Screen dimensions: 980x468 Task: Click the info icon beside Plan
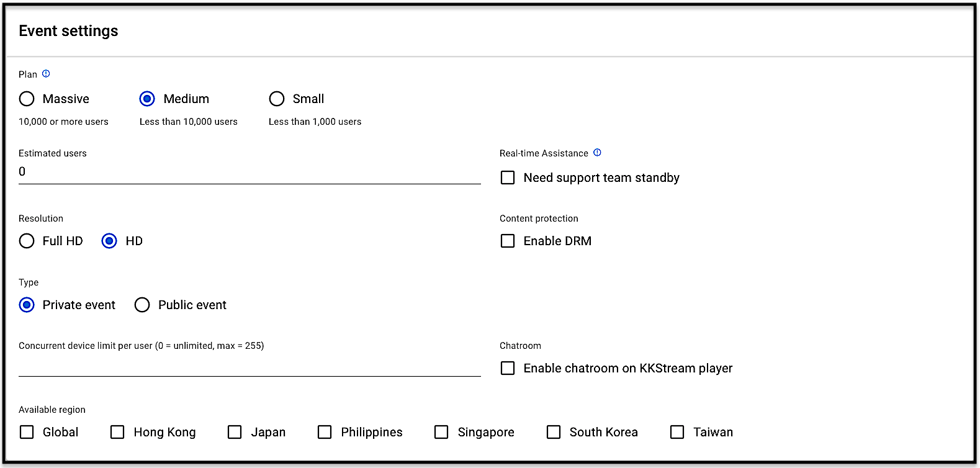tap(46, 74)
